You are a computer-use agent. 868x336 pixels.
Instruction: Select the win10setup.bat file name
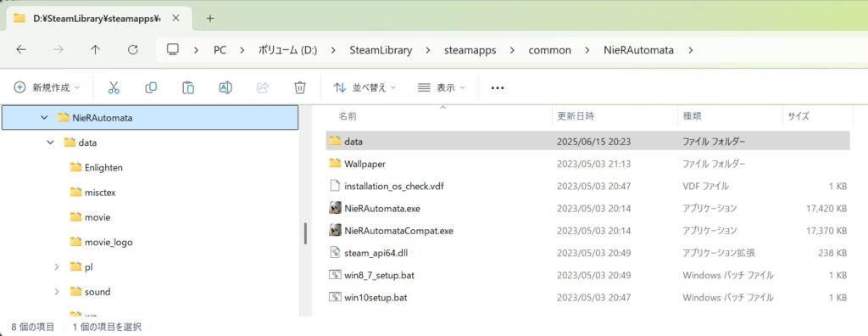pos(376,297)
